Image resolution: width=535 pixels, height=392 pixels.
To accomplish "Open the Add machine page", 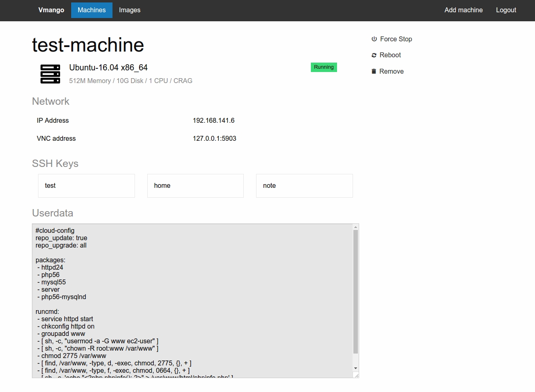I will [463, 10].
